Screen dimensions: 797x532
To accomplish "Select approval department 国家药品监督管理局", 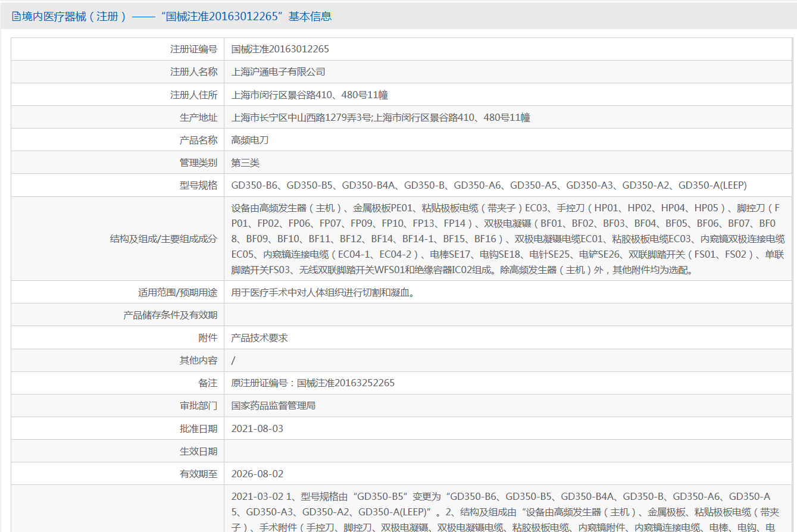I will [x=273, y=405].
